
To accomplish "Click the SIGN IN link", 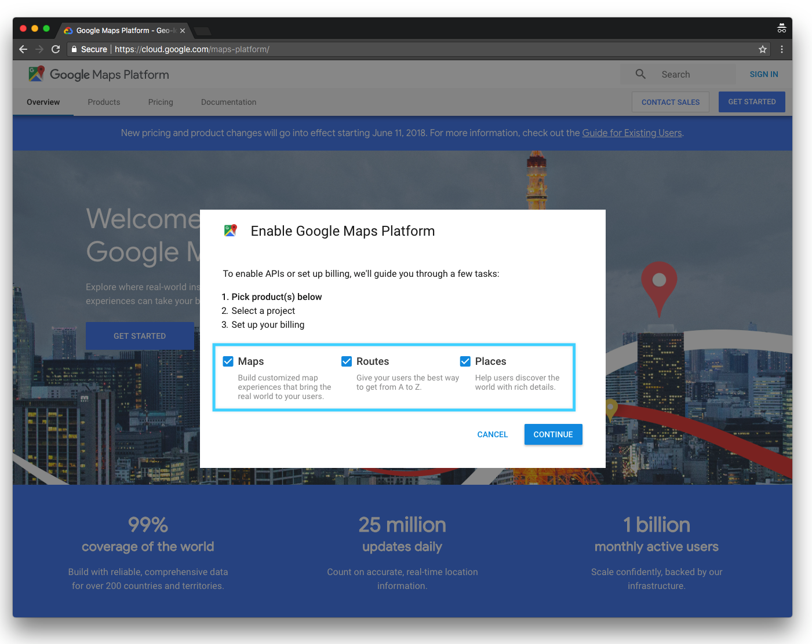I will point(764,74).
